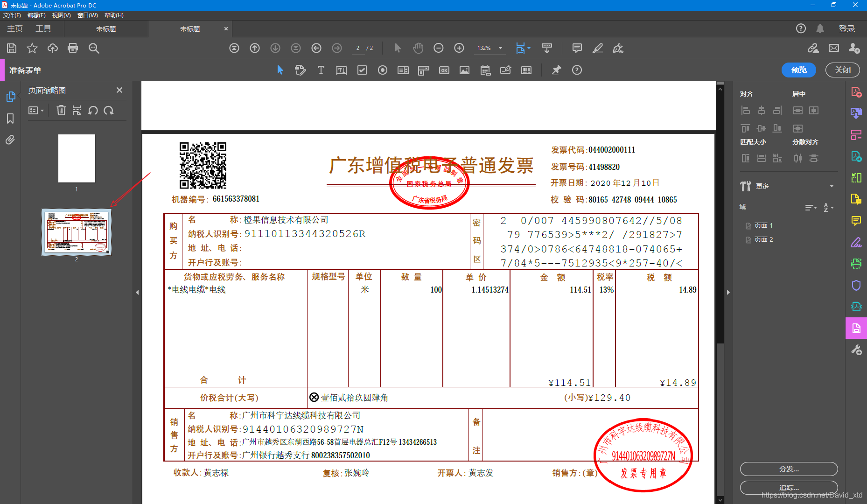This screenshot has height=504, width=867.
Task: Click the 分发 (Distribute) button
Action: (x=788, y=469)
